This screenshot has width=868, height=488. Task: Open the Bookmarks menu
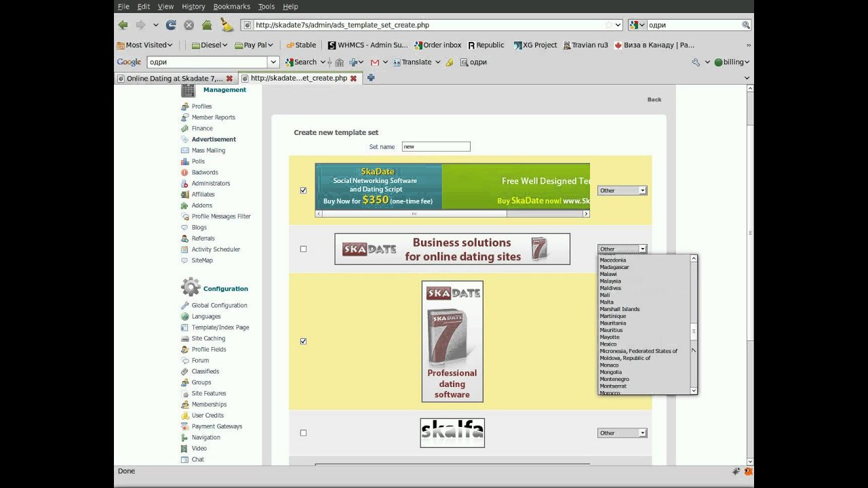pos(232,6)
